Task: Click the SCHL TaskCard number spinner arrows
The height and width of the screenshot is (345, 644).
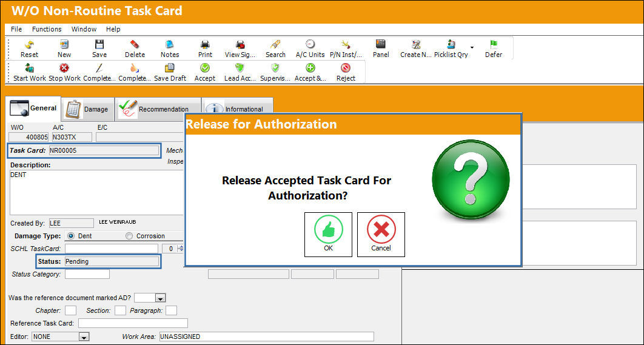Action: coord(179,249)
